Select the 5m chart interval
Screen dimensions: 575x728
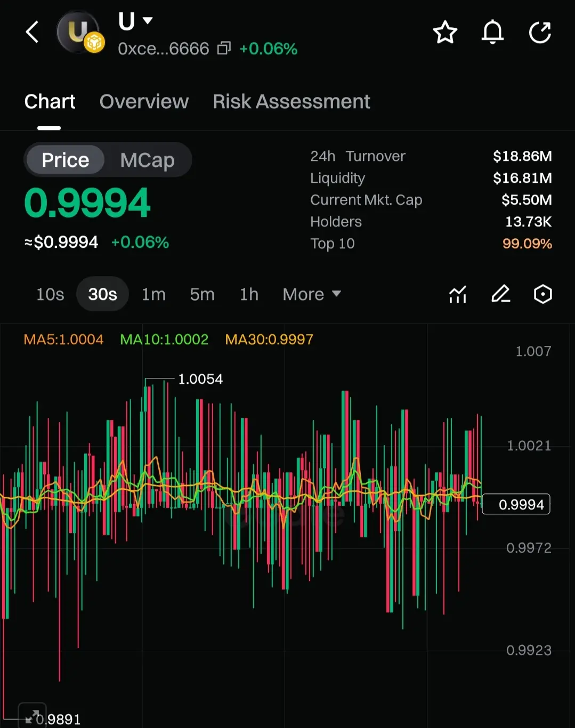(203, 294)
